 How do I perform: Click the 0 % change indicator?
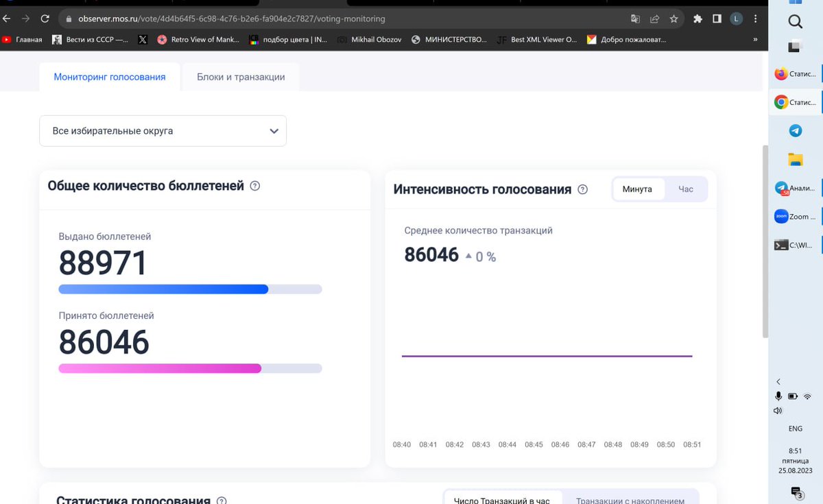pos(480,256)
